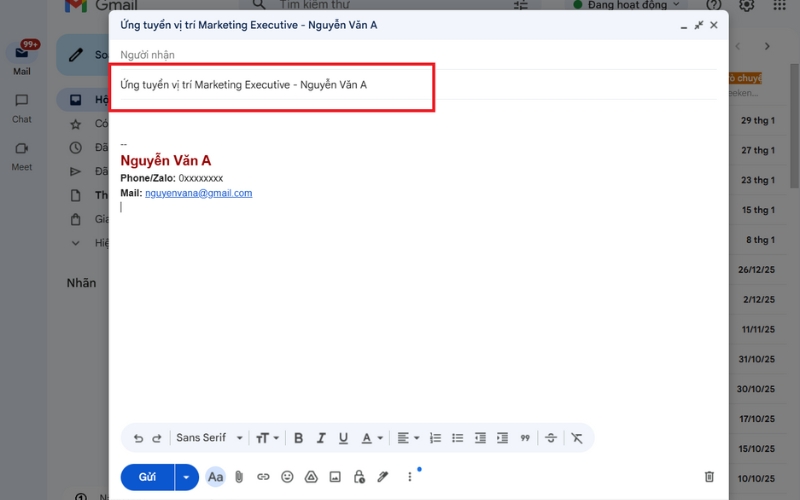
Task: Click the Người nhận recipients field
Action: point(418,55)
